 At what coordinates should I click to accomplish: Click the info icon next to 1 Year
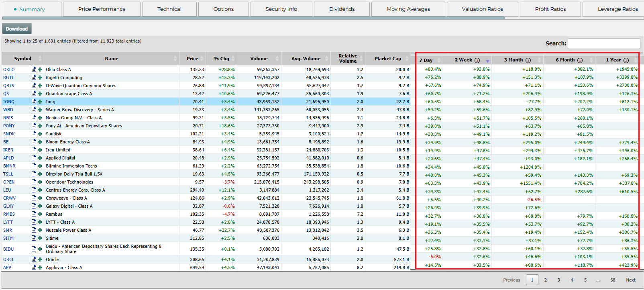[626, 60]
